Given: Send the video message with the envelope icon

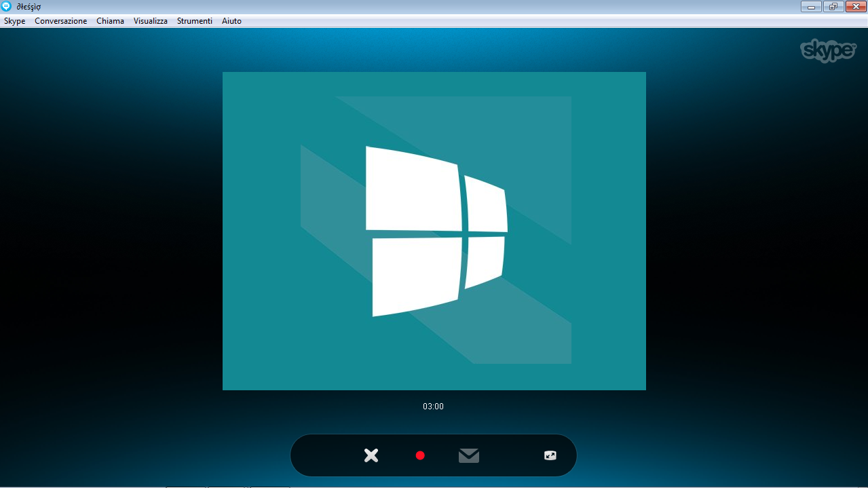Looking at the screenshot, I should [x=469, y=455].
